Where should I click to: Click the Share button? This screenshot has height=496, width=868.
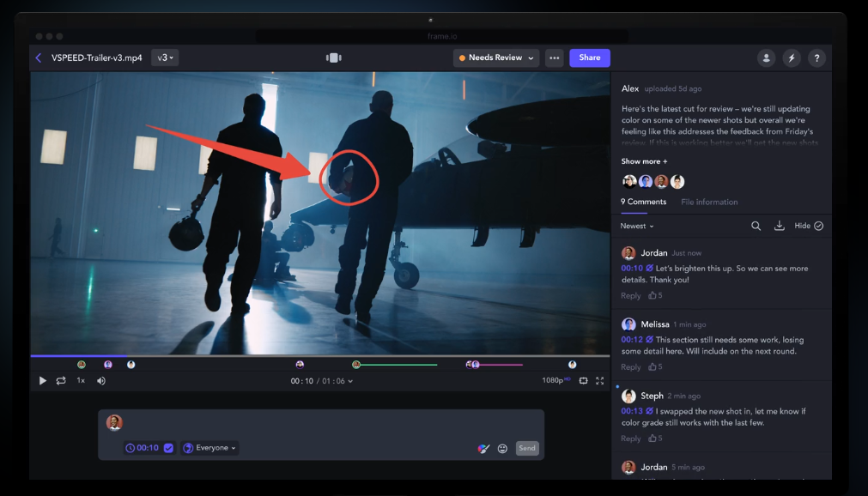pos(590,57)
